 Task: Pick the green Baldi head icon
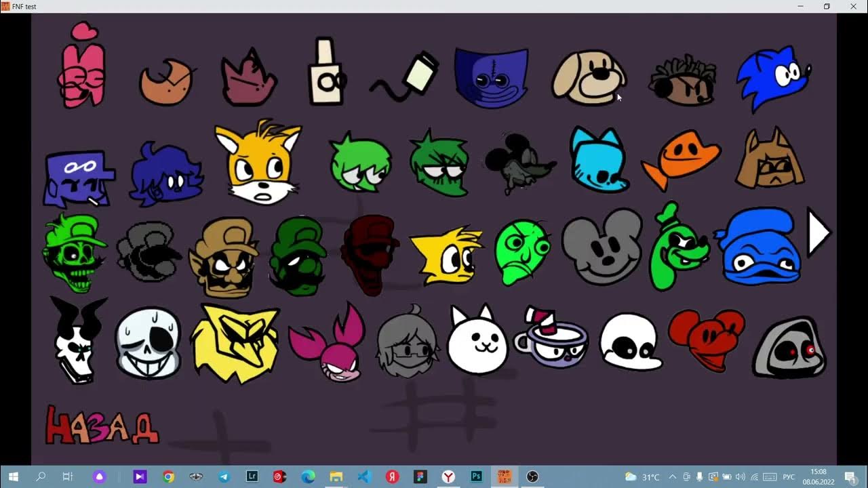(522, 251)
